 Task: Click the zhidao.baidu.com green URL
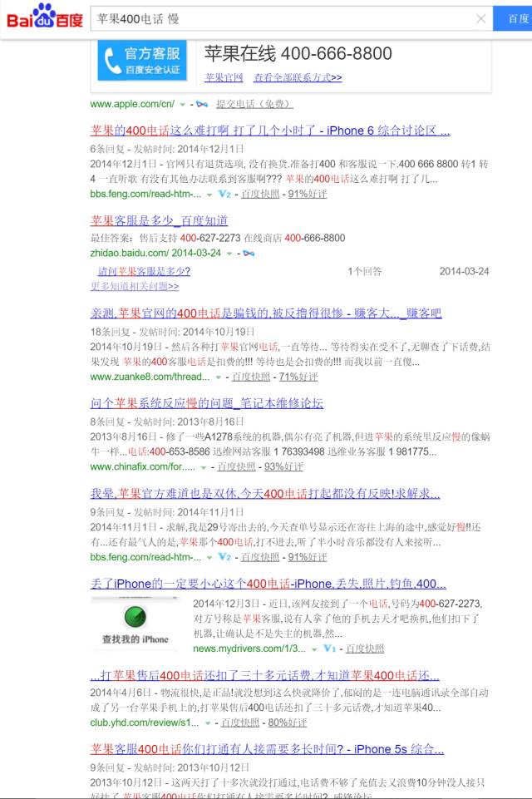(x=156, y=253)
